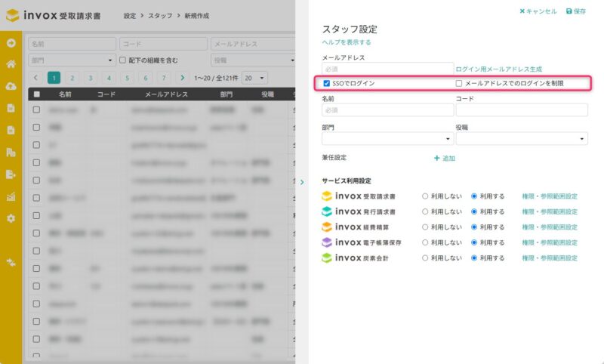Go to page 4 of staff list
This screenshot has height=364, width=604.
coord(109,78)
